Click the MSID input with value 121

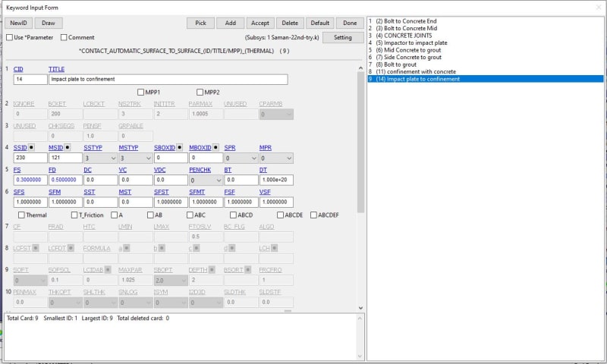[65, 158]
